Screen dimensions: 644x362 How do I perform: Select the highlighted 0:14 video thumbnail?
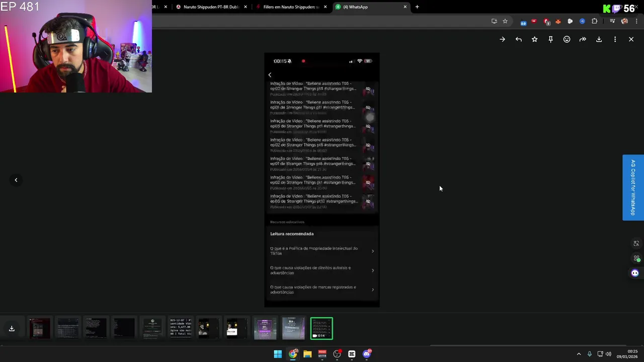321,328
